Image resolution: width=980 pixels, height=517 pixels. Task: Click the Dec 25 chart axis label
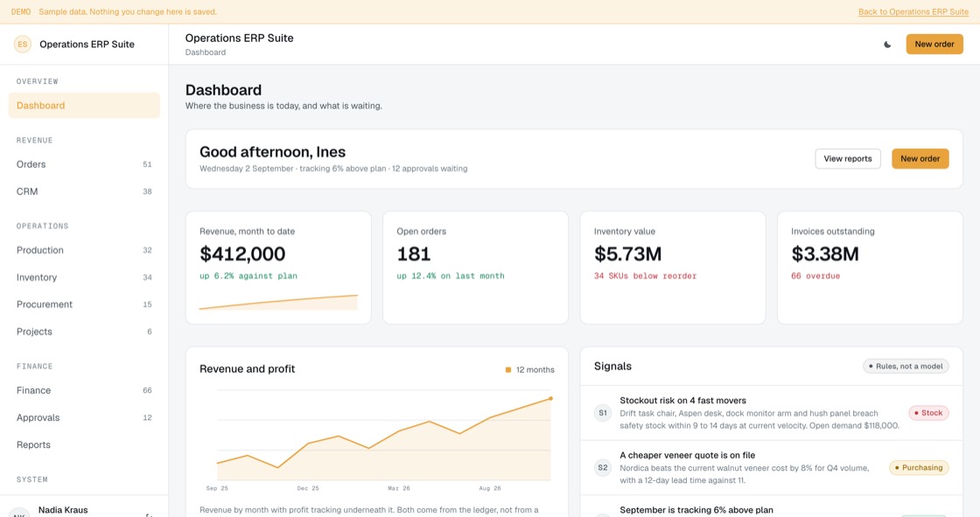pyautogui.click(x=307, y=488)
